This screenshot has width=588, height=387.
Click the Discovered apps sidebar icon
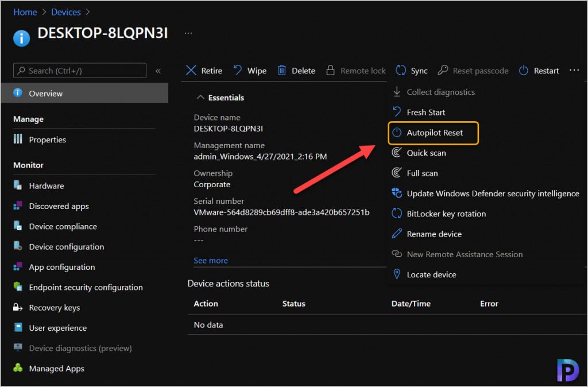[18, 205]
